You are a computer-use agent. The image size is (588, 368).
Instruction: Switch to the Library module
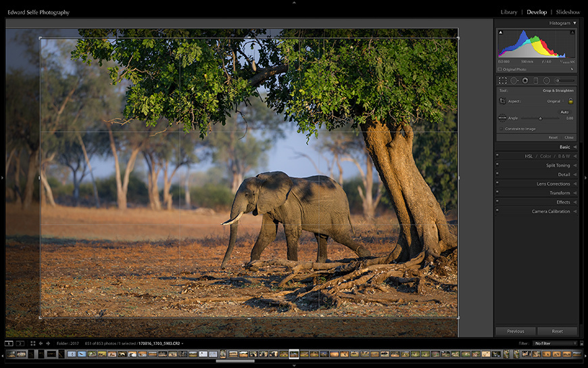point(509,12)
